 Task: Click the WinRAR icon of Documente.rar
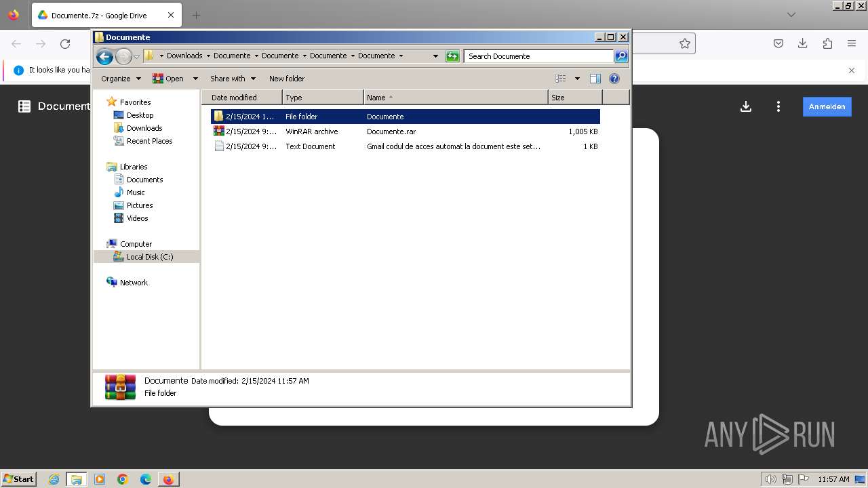click(x=218, y=131)
